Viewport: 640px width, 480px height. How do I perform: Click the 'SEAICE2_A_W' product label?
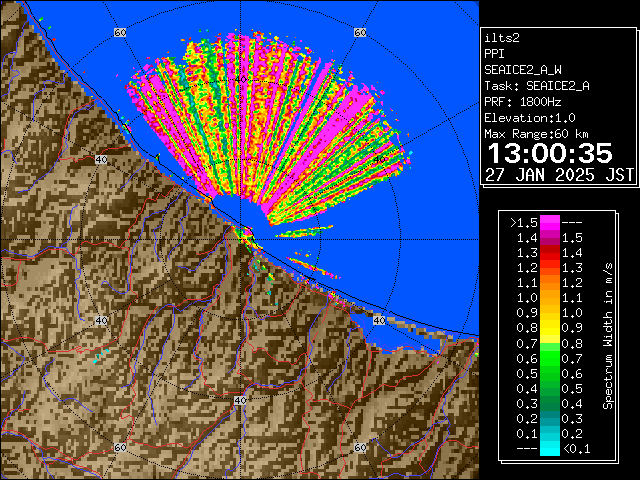coord(523,70)
